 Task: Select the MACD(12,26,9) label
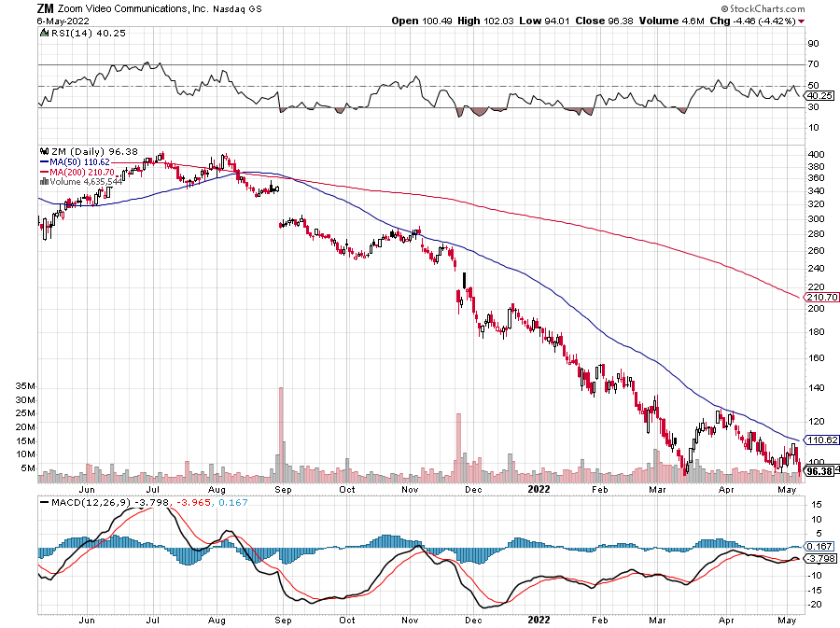[x=91, y=502]
